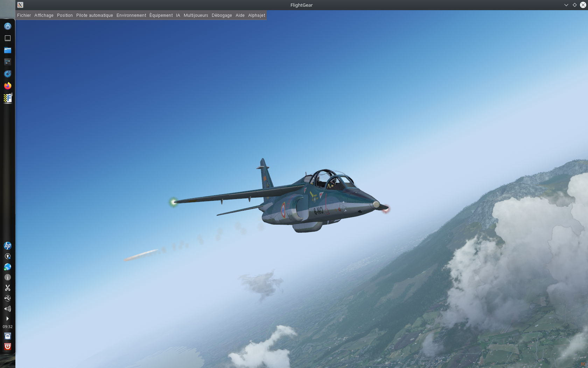Open the info notifications tray icon
This screenshot has height=368, width=588.
[x=8, y=277]
